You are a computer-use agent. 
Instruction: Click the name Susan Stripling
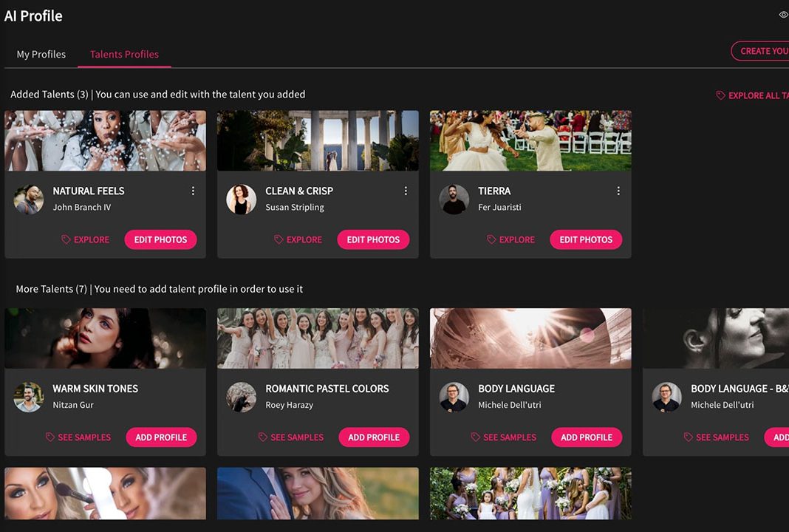pos(295,208)
